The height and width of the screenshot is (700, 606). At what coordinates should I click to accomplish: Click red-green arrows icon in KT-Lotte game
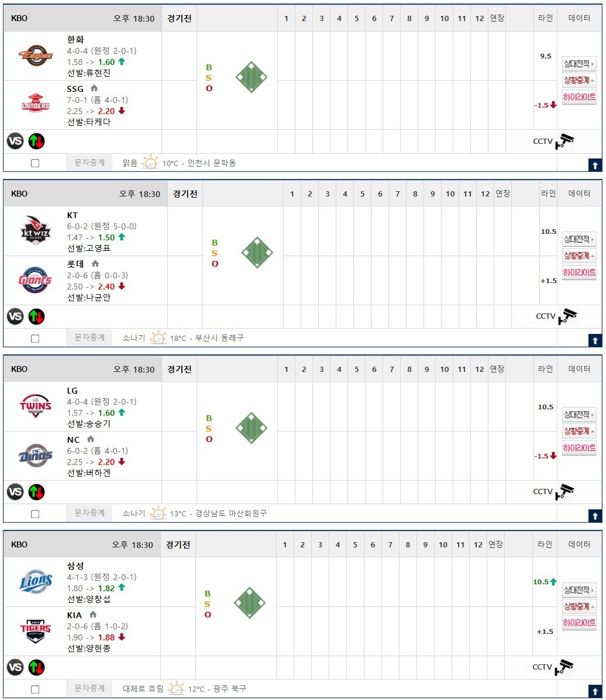click(36, 316)
